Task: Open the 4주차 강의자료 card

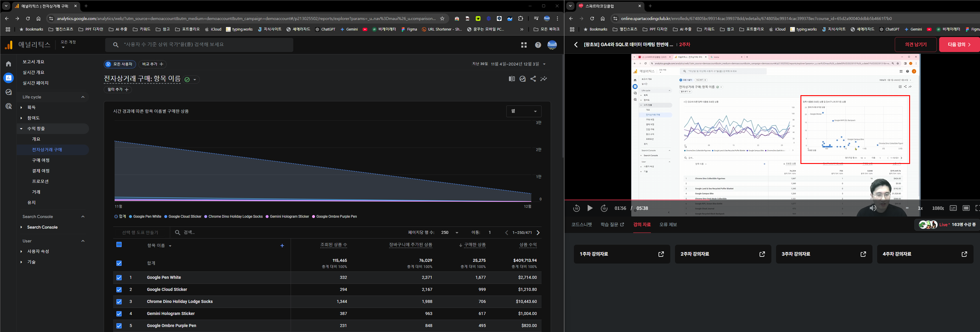Action: (925, 254)
